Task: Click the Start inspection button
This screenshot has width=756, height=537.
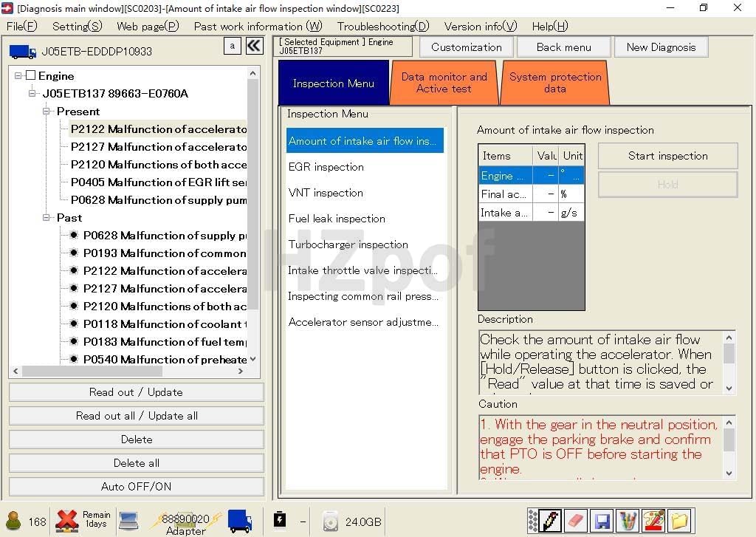Action: 667,156
